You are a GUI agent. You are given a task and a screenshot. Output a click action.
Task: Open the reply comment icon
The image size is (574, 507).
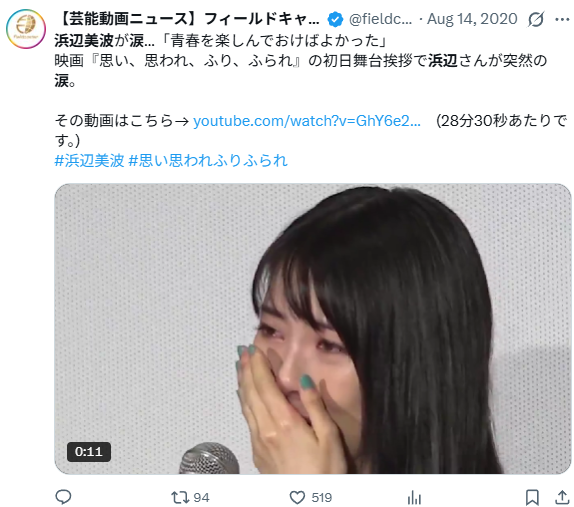click(x=63, y=497)
